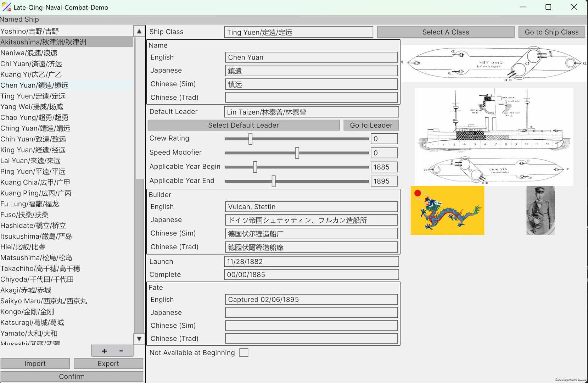Click the plus button to add ship
The image size is (588, 383).
pyautogui.click(x=104, y=351)
